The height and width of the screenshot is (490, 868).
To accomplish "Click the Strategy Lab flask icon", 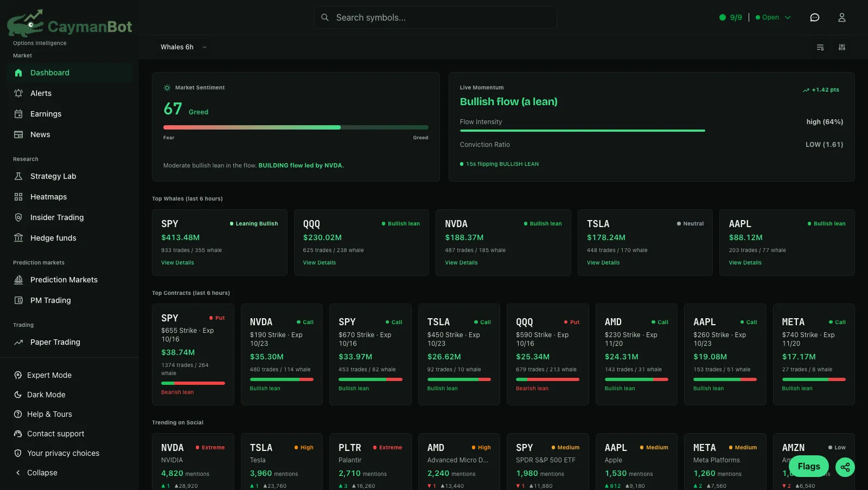I will point(18,176).
